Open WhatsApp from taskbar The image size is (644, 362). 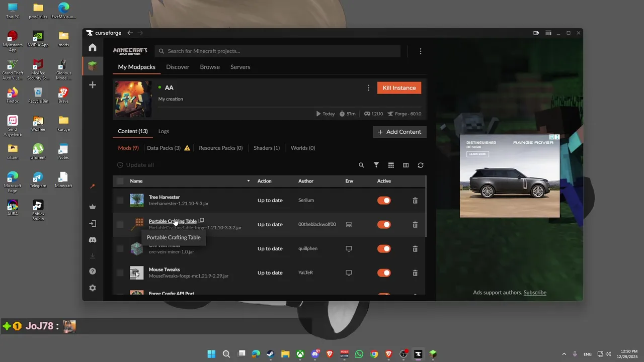[359, 354]
